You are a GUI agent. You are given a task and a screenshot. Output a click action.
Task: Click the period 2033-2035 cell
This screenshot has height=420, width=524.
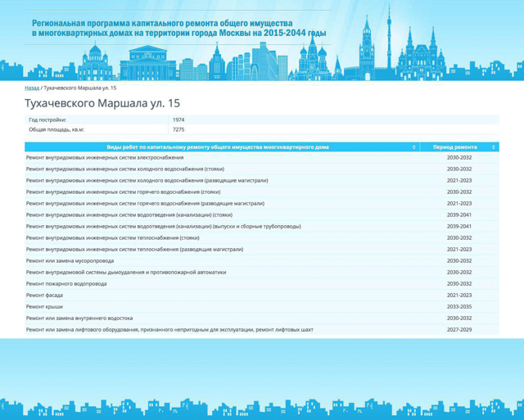[458, 306]
